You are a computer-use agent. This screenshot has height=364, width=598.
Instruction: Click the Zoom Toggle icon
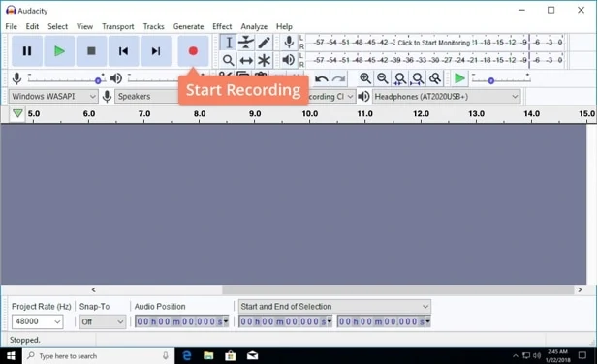(435, 78)
